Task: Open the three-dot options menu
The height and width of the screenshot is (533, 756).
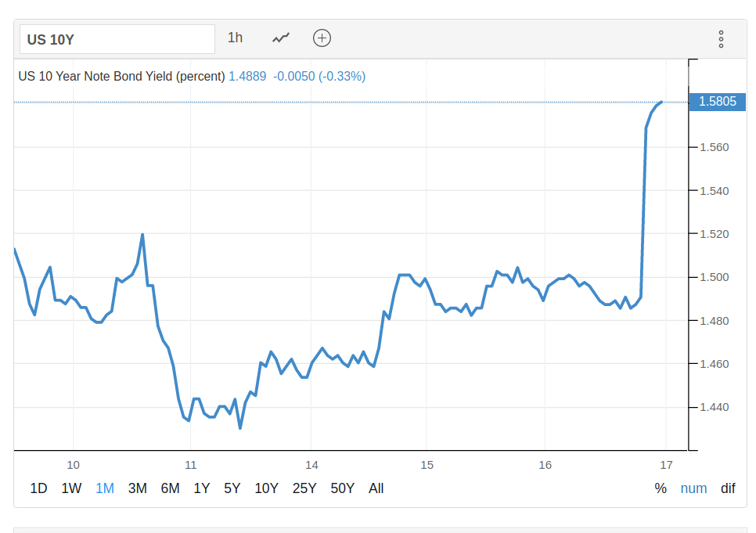Action: tap(721, 39)
